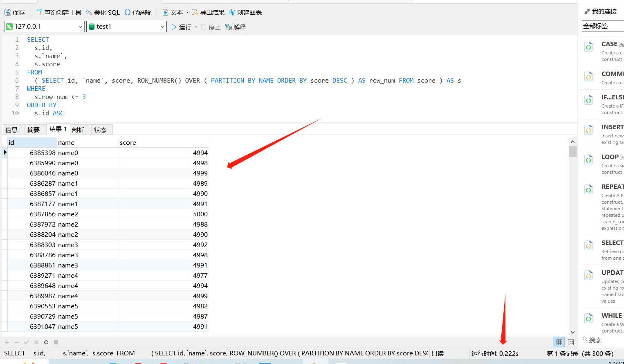
Task: Click Beautify SQL (美化 SQL)
Action: click(103, 12)
